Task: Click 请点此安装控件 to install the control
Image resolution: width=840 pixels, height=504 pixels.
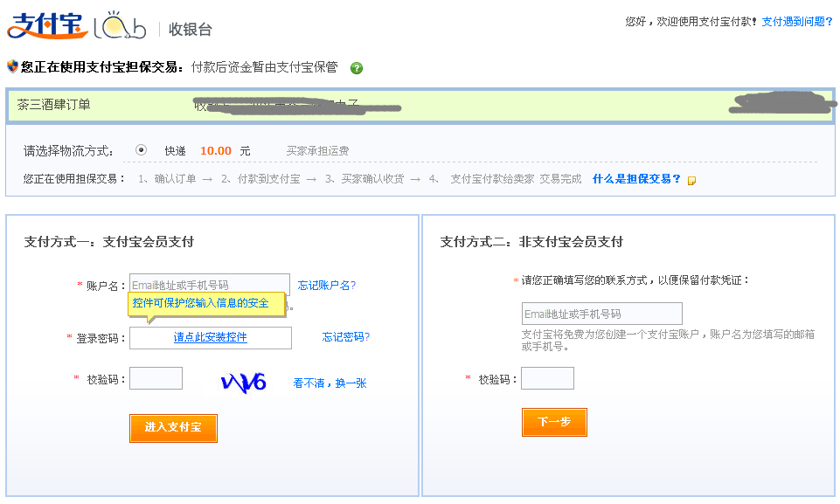Action: tap(211, 338)
